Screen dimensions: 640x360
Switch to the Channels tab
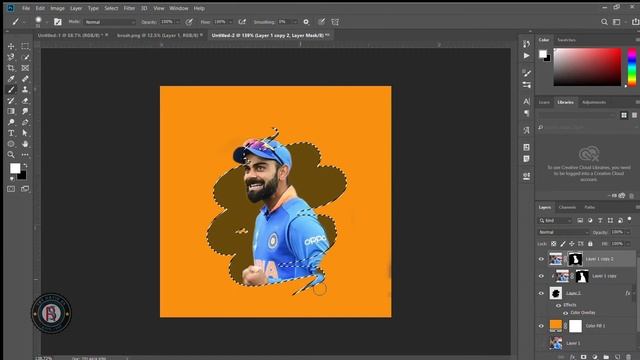point(567,207)
